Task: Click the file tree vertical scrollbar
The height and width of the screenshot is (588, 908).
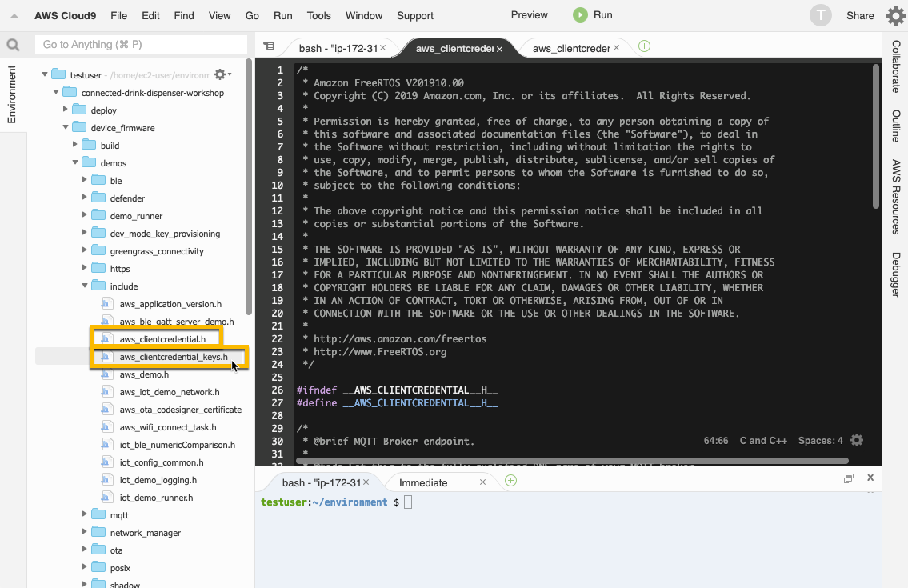Action: click(249, 186)
